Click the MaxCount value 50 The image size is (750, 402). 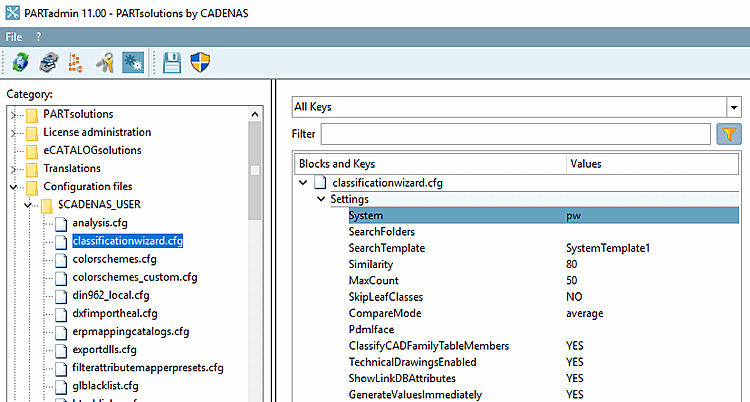[x=572, y=280]
